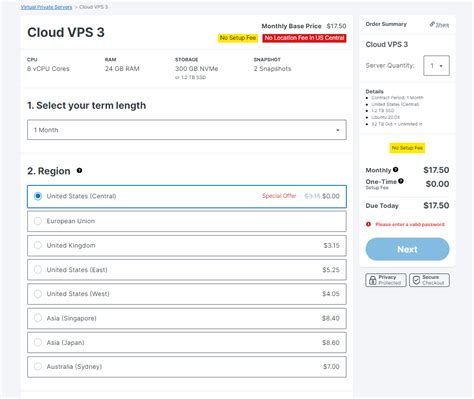Viewport: 474px width, 399px height.
Task: Open the Server Quantity dropdown
Action: point(436,66)
